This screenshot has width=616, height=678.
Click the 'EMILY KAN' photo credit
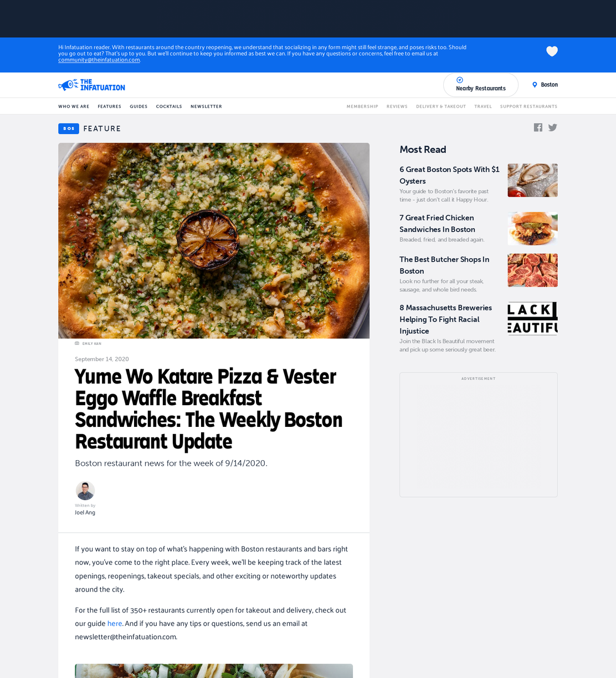pyautogui.click(x=92, y=344)
